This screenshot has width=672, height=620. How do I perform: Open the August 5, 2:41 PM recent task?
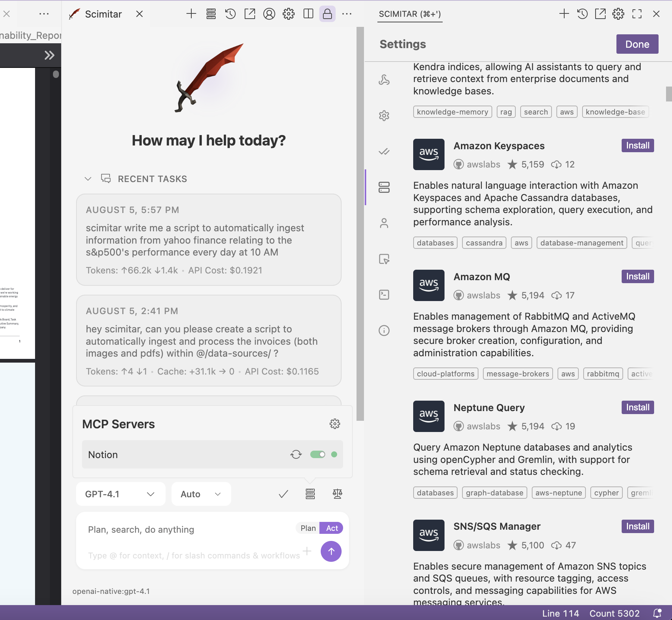click(x=209, y=341)
